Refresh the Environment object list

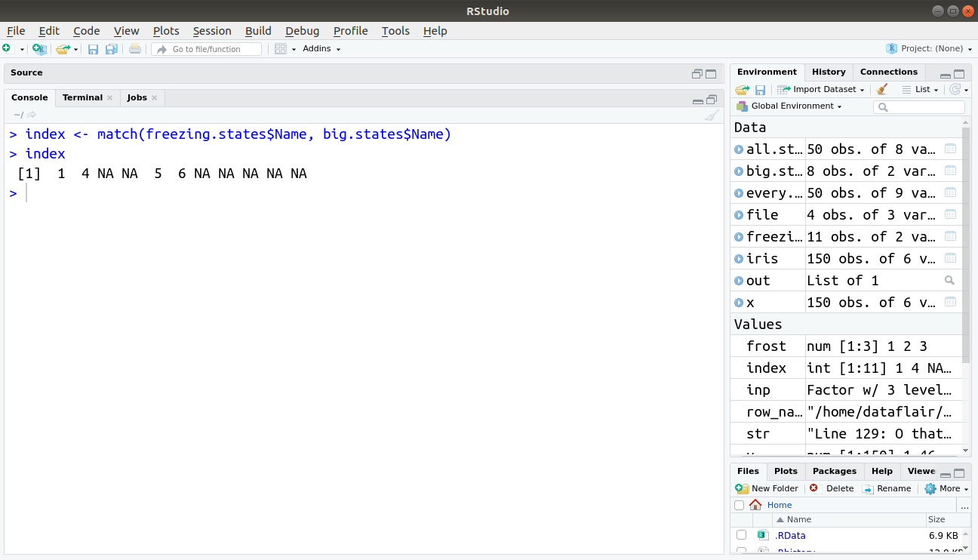pos(955,89)
